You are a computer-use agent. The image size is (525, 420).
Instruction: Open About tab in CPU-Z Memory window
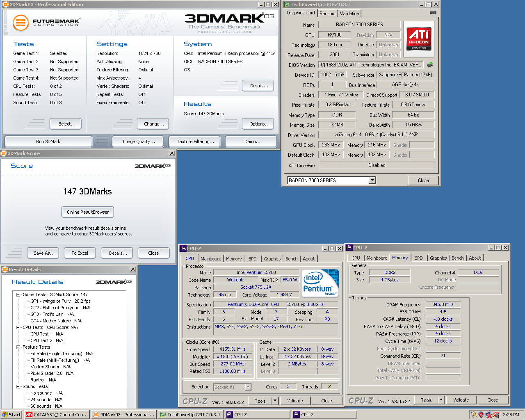(x=475, y=258)
